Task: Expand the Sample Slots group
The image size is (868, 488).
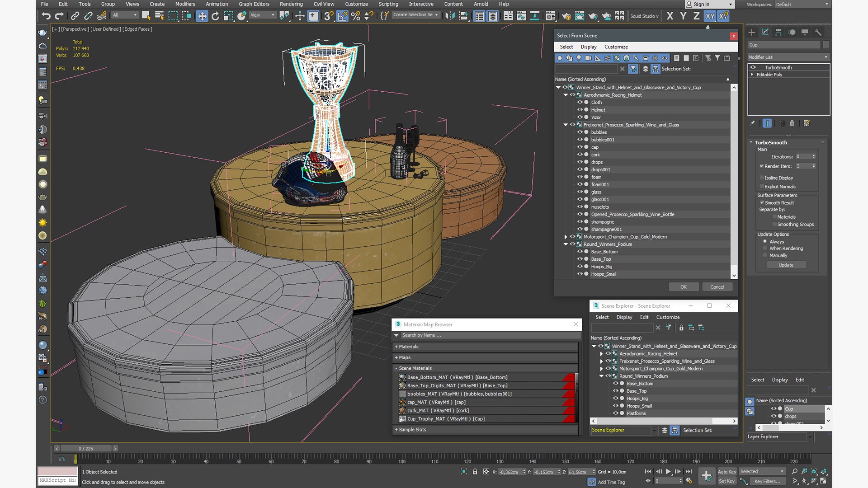Action: point(485,429)
